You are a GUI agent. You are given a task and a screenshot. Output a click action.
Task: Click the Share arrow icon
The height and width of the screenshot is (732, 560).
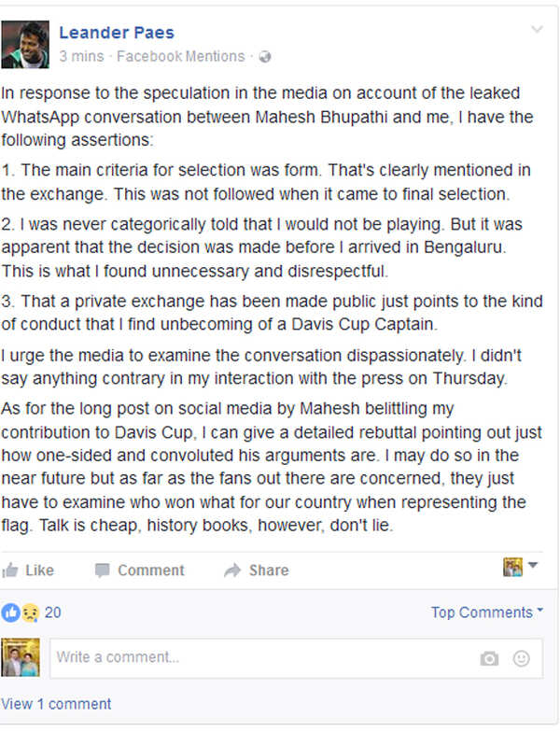click(x=232, y=570)
